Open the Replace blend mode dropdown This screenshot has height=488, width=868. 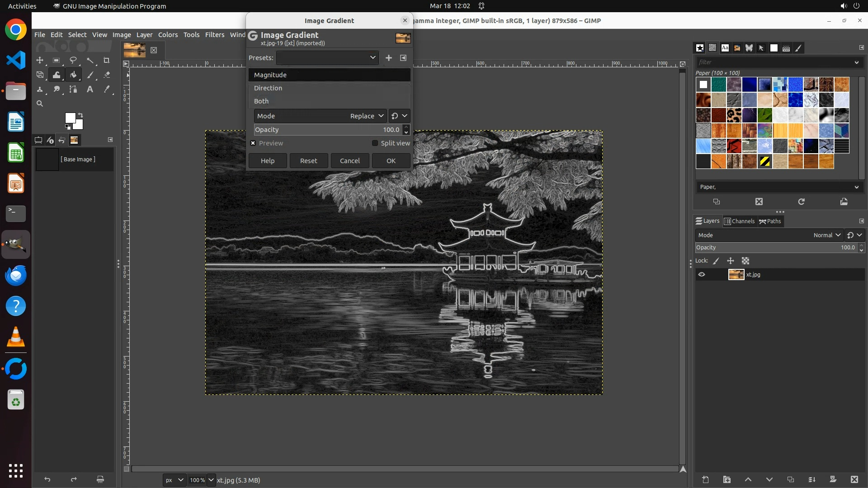366,116
